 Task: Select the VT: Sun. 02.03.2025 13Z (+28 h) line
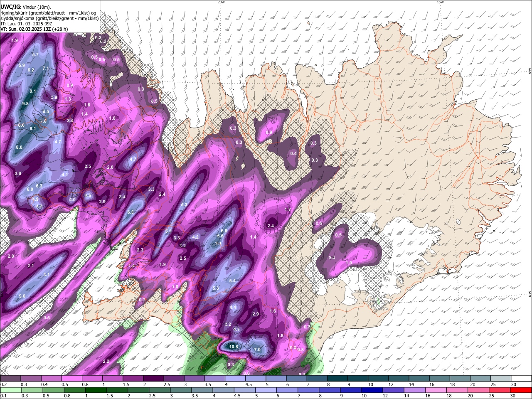coord(34,29)
